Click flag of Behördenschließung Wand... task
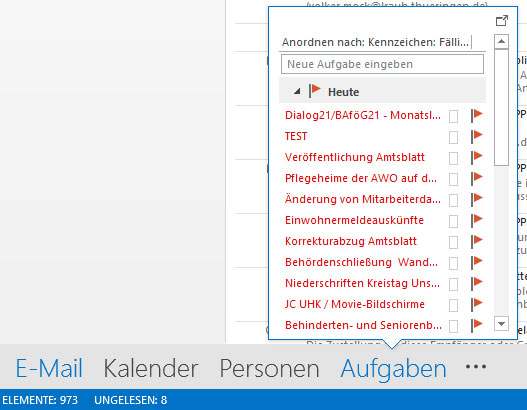 coord(477,262)
